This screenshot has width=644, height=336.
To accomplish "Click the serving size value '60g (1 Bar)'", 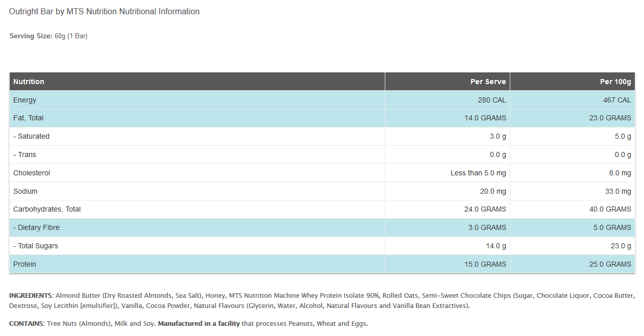I will click(x=71, y=36).
